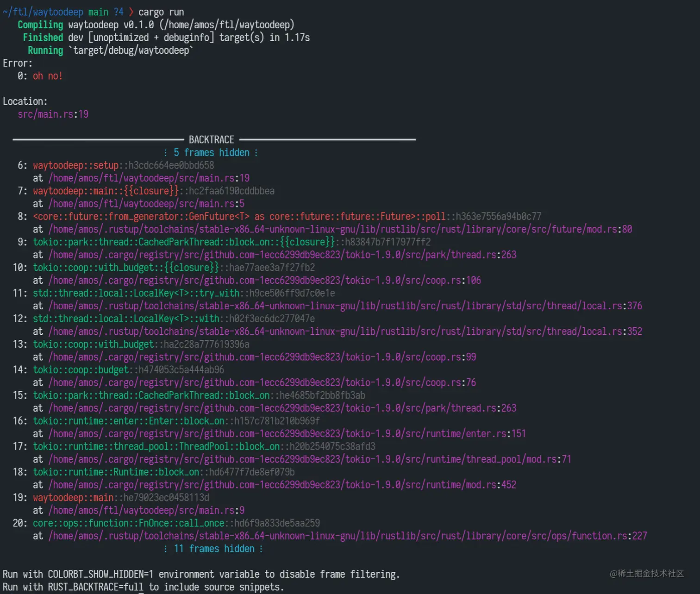Open the path ending runtime/mod.rs:452
The width and height of the screenshot is (700, 594).
point(282,485)
